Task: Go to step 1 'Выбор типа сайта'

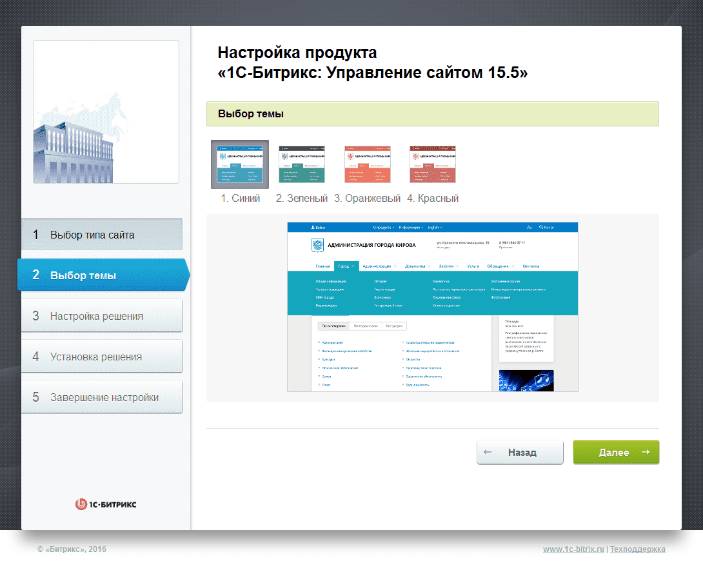Action: point(102,235)
